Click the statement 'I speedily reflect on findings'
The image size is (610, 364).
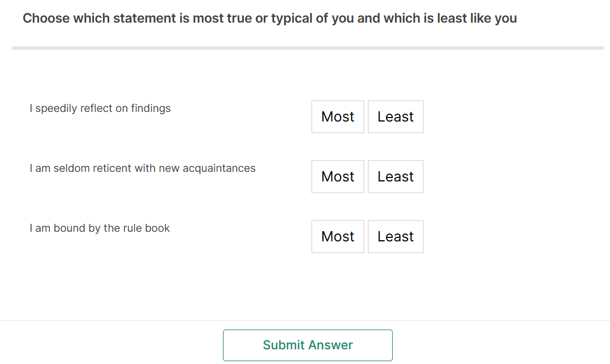pyautogui.click(x=100, y=109)
